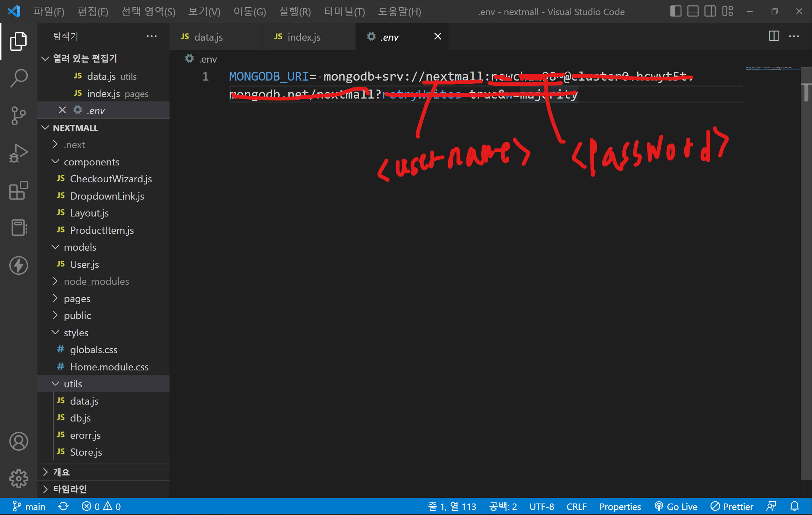812x515 pixels.
Task: Open the Search view icon
Action: point(18,78)
